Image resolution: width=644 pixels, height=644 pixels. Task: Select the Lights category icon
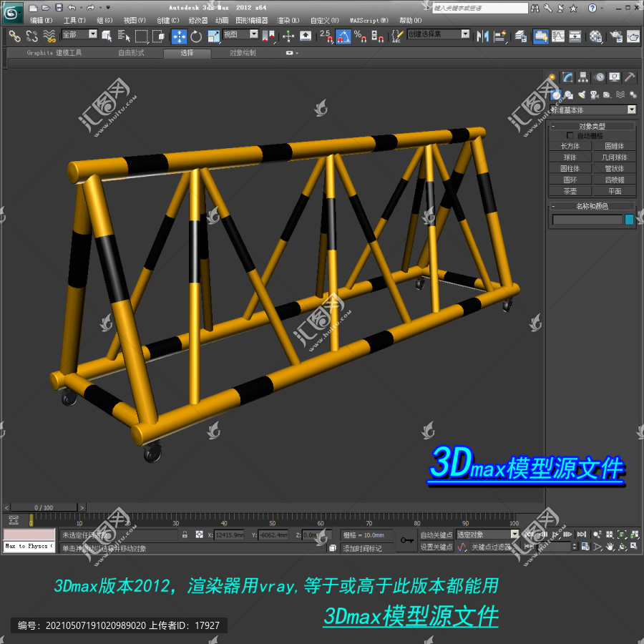click(581, 95)
